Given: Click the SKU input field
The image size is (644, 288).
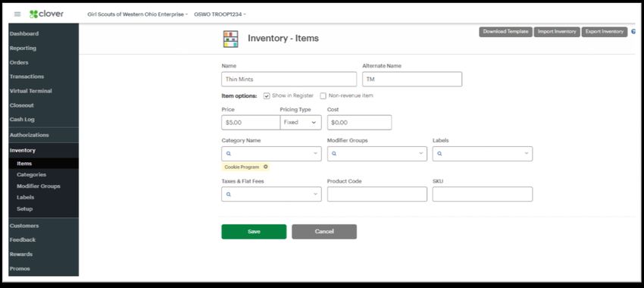Looking at the screenshot, I should click(483, 194).
